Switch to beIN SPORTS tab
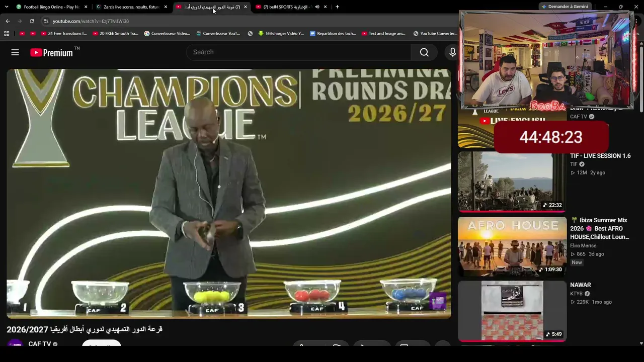The width and height of the screenshot is (644, 362). (287, 7)
